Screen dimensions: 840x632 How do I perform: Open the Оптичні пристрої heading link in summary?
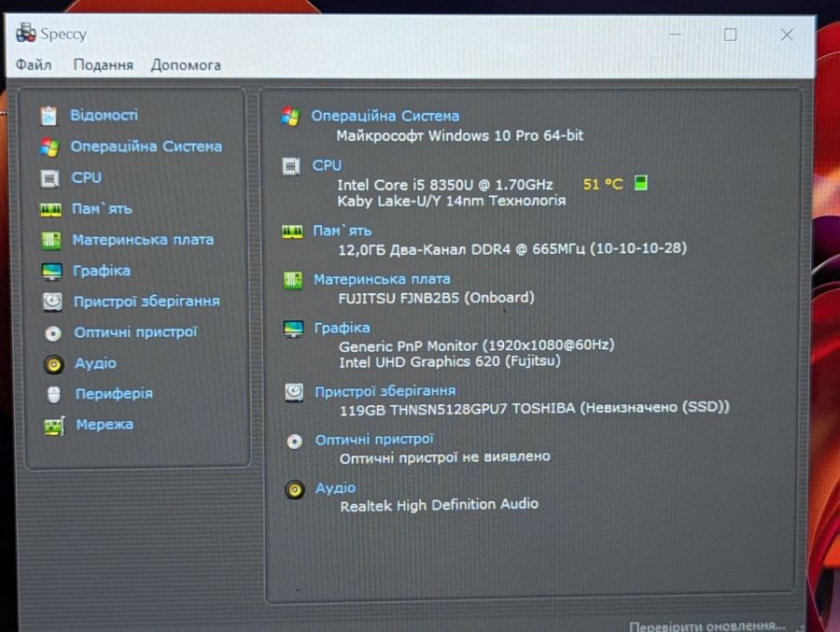[374, 440]
